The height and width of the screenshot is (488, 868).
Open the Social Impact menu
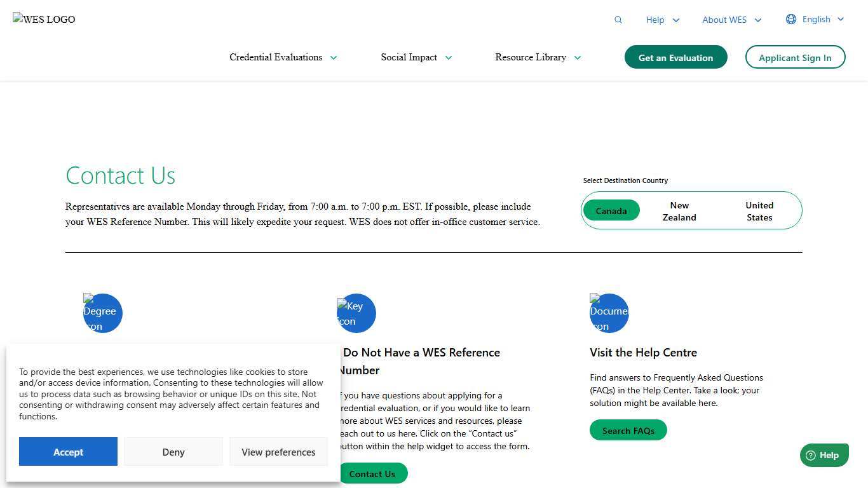click(416, 57)
